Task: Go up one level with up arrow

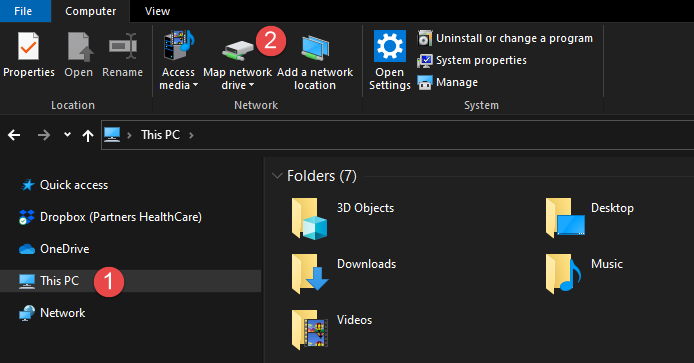Action: click(88, 135)
